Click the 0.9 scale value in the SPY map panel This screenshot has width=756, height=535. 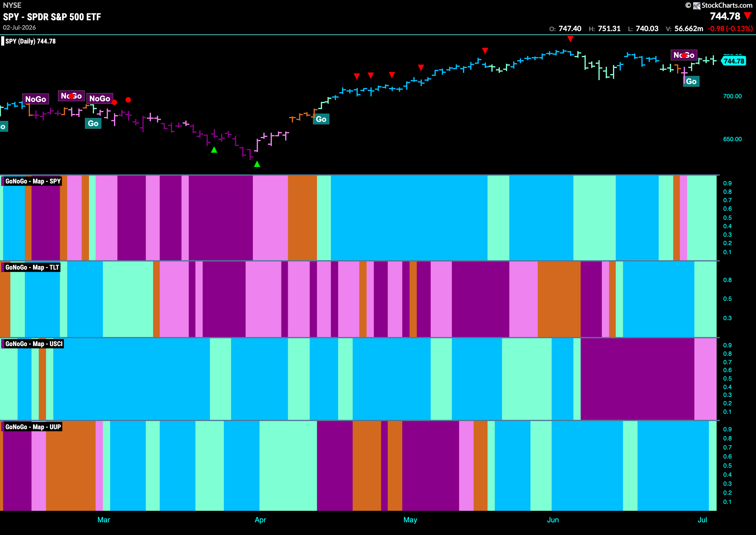(727, 183)
